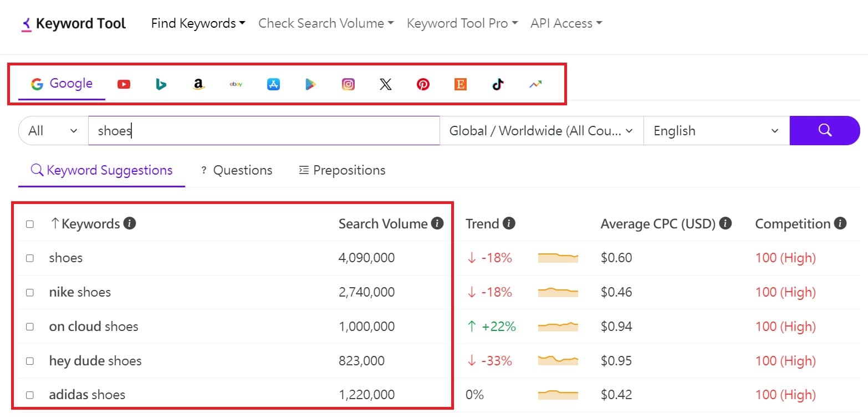This screenshot has width=868, height=418.
Task: Click the 0% trend value for adidas shoes
Action: point(475,395)
